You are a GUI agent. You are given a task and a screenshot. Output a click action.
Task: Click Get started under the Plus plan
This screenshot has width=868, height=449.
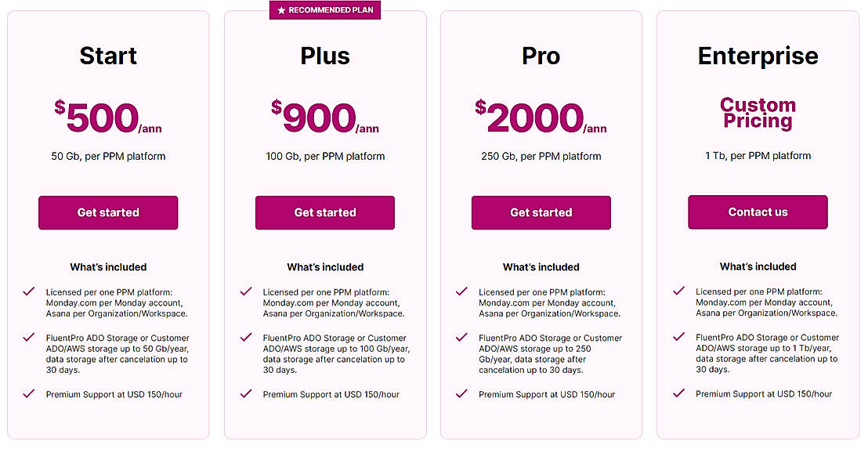pos(325,212)
